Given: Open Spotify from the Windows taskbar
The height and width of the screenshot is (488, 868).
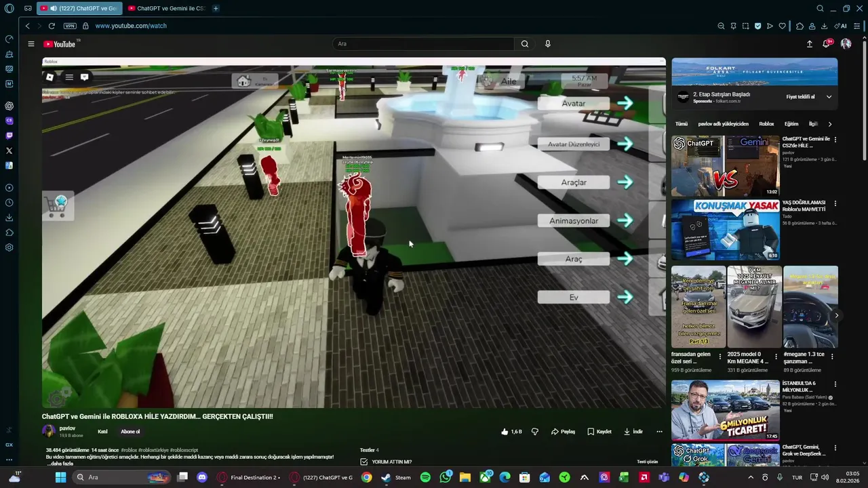Looking at the screenshot, I should [425, 477].
